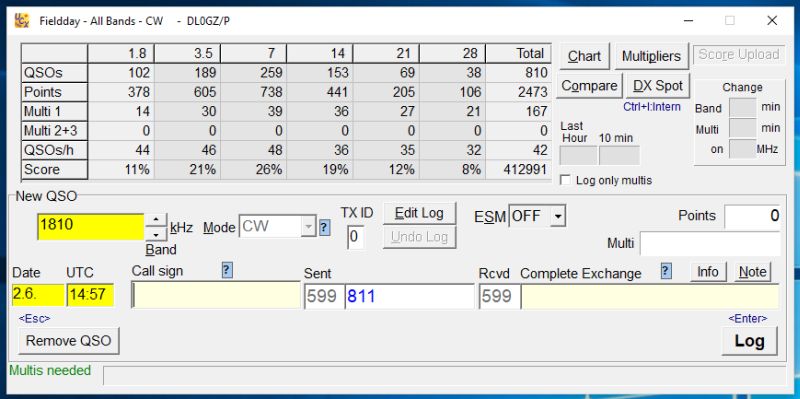Click the Note button
The image size is (800, 399).
[753, 272]
